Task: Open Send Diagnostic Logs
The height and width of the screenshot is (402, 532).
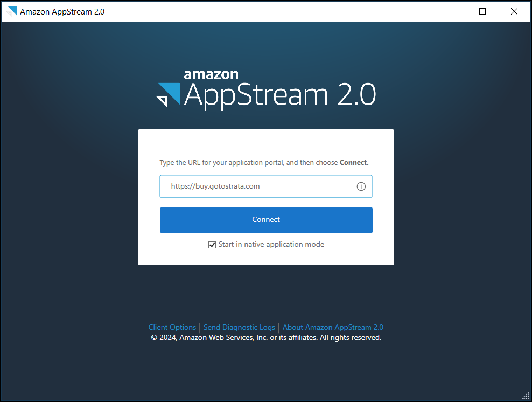Action: [239, 327]
